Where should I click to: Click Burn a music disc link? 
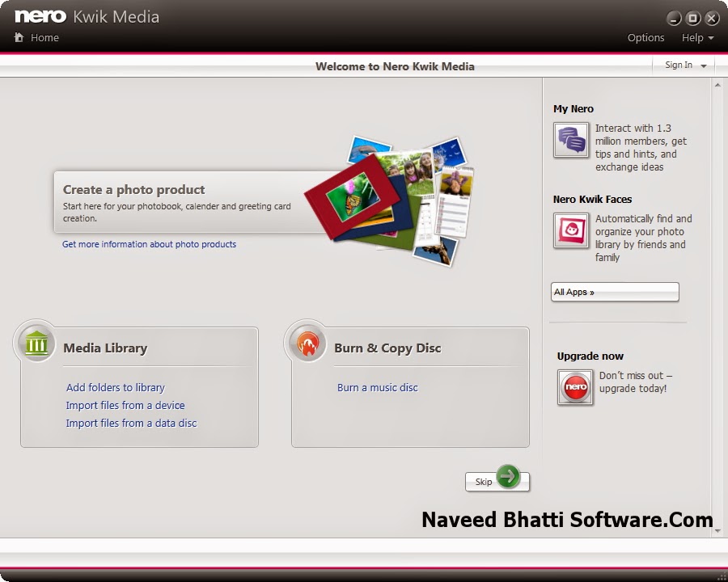[x=378, y=387]
